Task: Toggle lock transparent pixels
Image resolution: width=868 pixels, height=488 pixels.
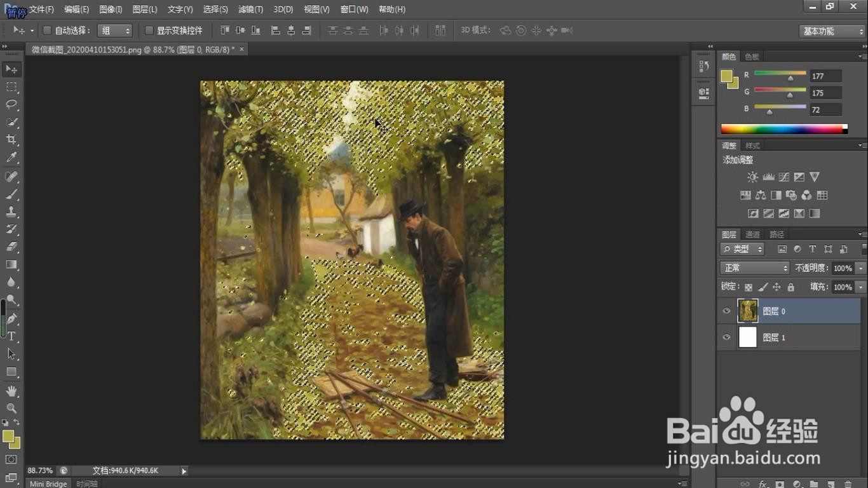Action: tap(749, 287)
